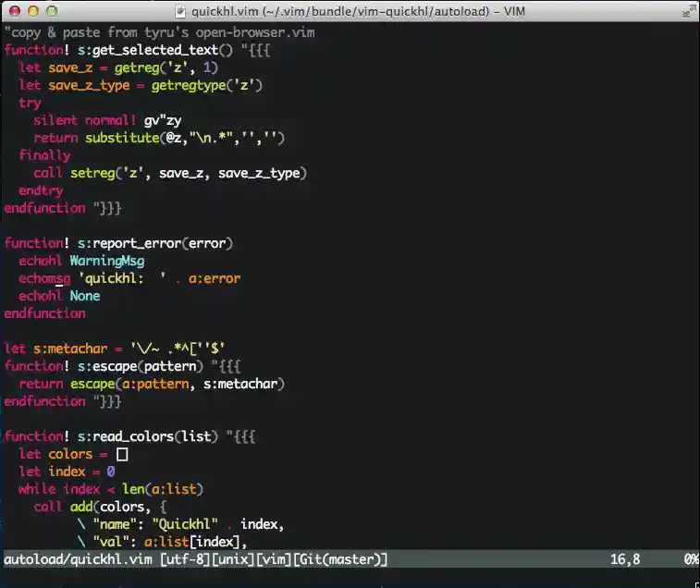Viewport: 700px width, 588px height.
Task: Click the comment line mentioning open-browser.vim
Action: (x=159, y=32)
